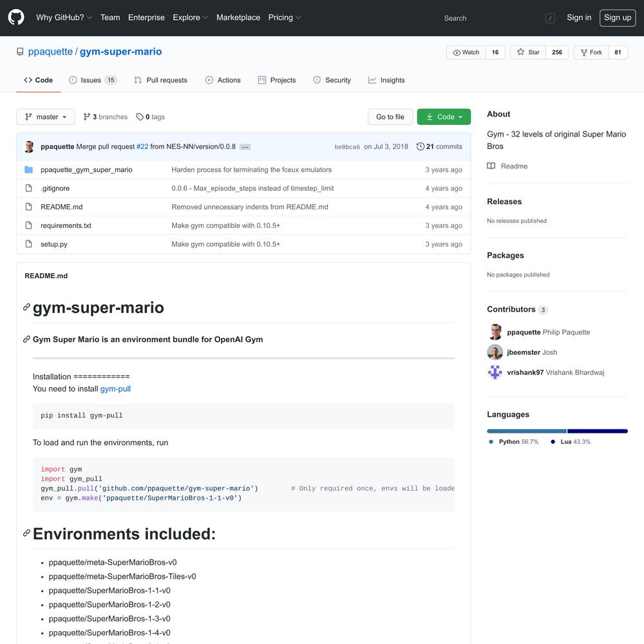Click the Sign up button
Screen dimensions: 644x644
point(618,17)
